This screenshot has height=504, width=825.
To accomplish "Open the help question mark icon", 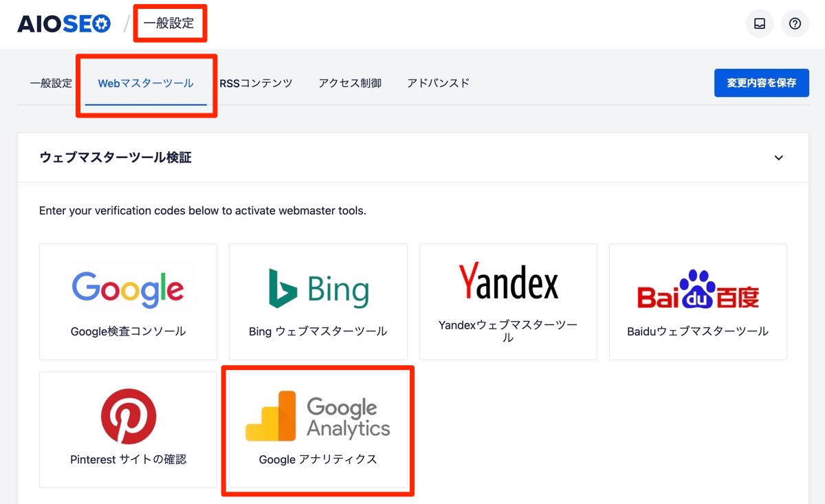I will point(795,24).
